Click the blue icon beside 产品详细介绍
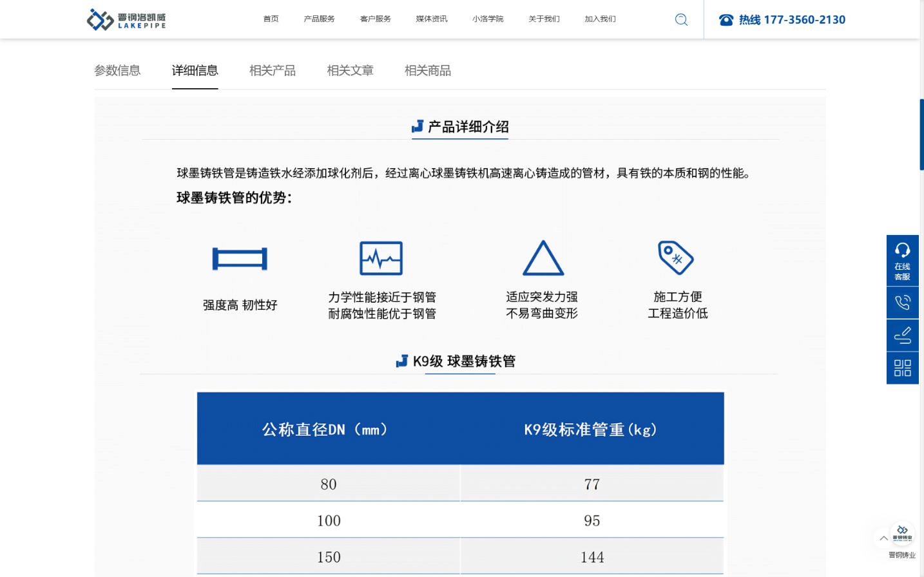The height and width of the screenshot is (577, 924). coord(418,126)
